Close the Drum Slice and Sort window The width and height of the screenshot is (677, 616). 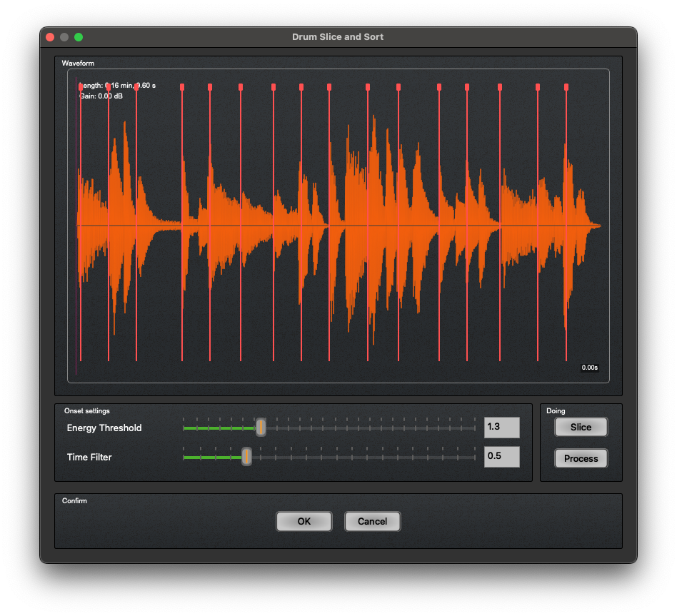50,37
